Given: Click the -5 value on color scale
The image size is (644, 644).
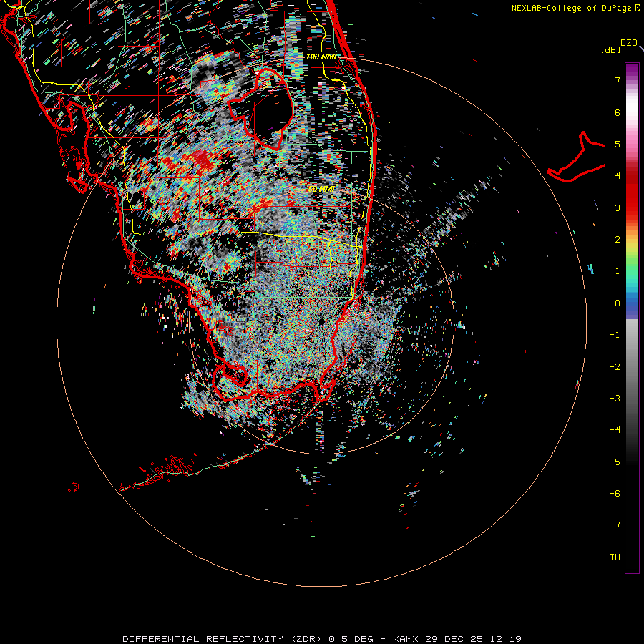Looking at the screenshot, I should click(x=615, y=462).
